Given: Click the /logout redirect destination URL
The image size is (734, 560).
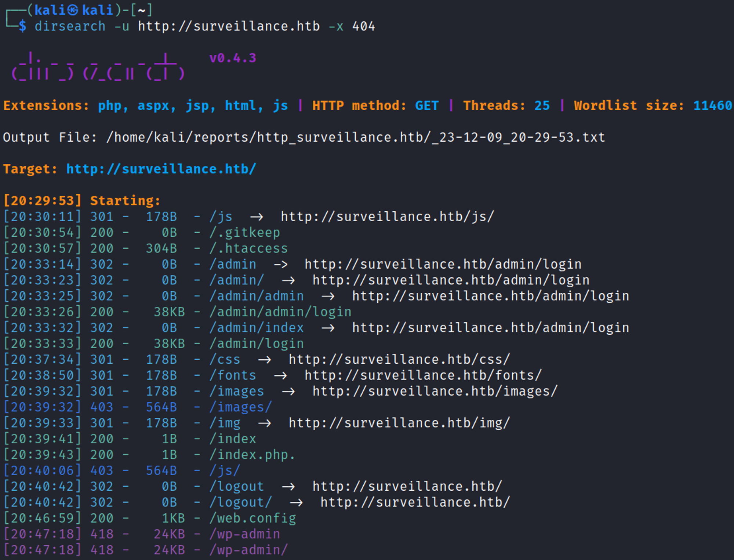Looking at the screenshot, I should tap(407, 486).
